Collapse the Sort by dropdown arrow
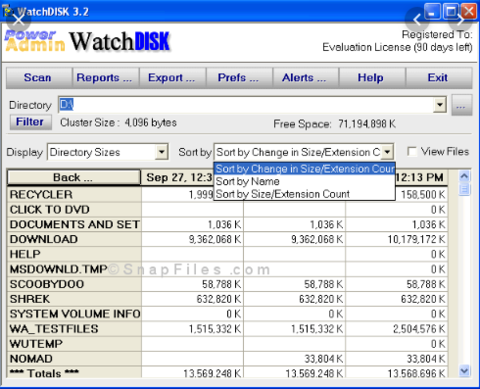 click(x=387, y=152)
